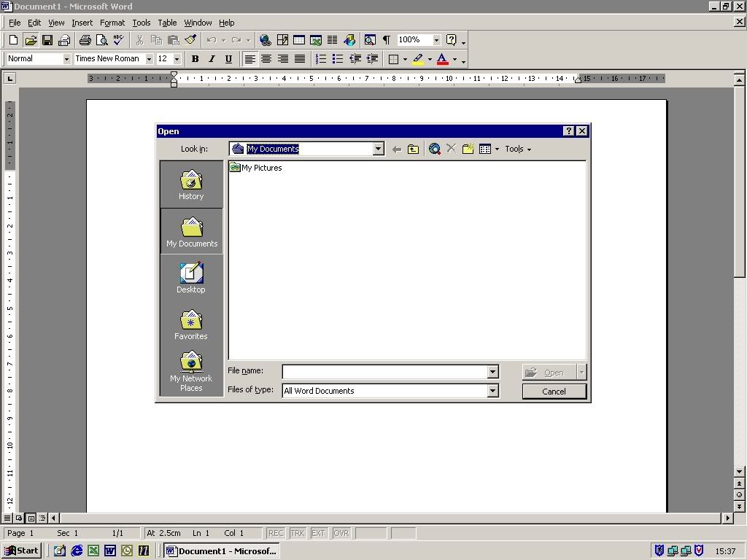Screen dimensions: 747x560
Task: Open the Window menu
Action: (198, 23)
